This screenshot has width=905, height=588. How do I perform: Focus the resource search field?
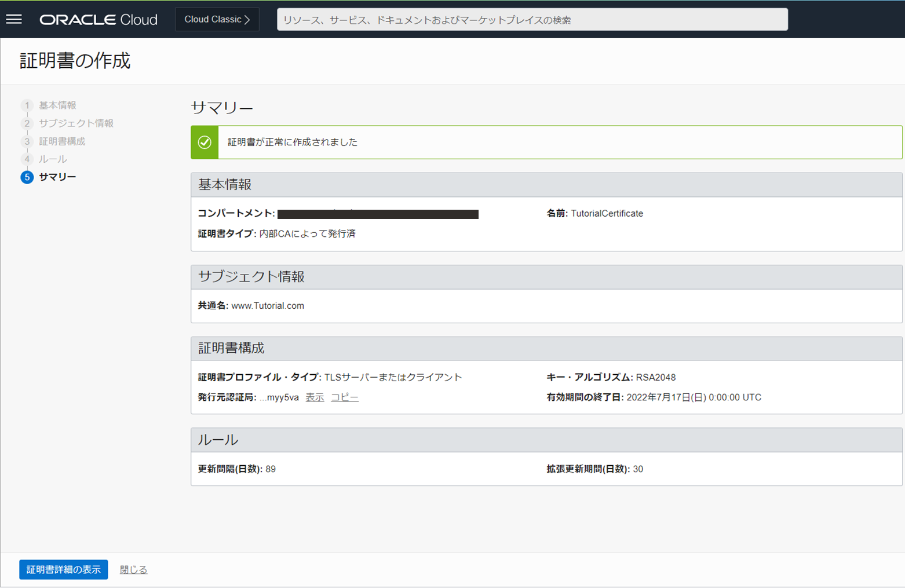click(532, 20)
